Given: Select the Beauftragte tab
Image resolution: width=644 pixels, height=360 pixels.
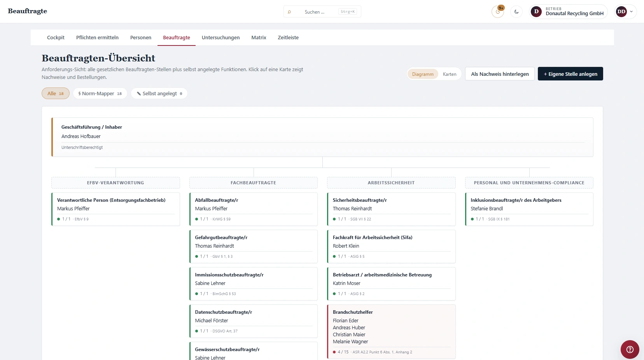Looking at the screenshot, I should click(x=177, y=38).
